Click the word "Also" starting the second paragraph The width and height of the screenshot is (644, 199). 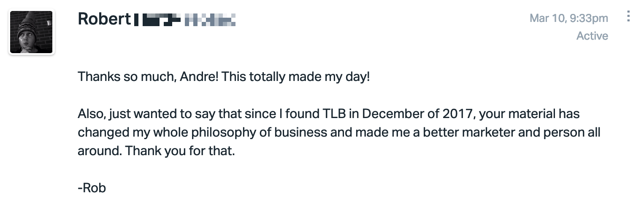pos(90,114)
